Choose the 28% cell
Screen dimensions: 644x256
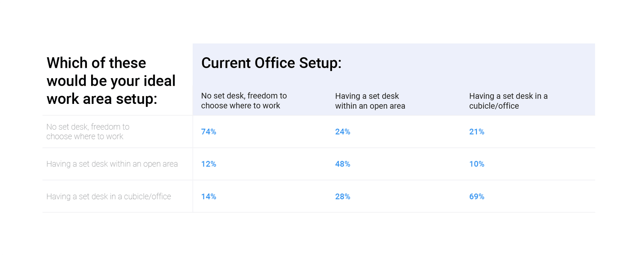[x=343, y=197]
